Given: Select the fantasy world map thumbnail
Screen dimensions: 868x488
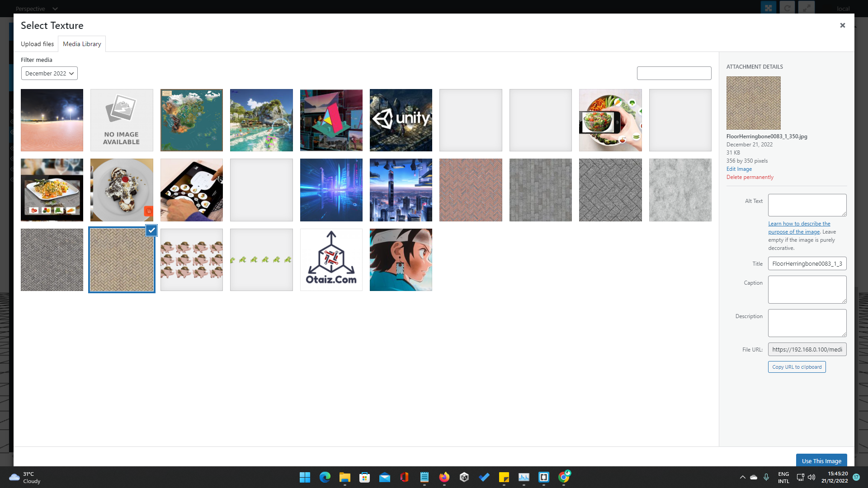Looking at the screenshot, I should (x=192, y=120).
